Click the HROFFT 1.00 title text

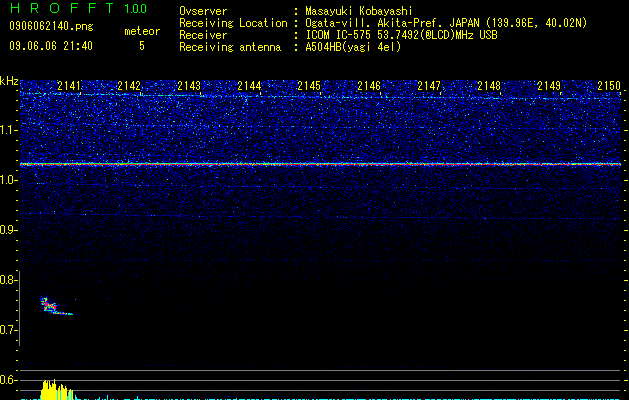click(79, 8)
